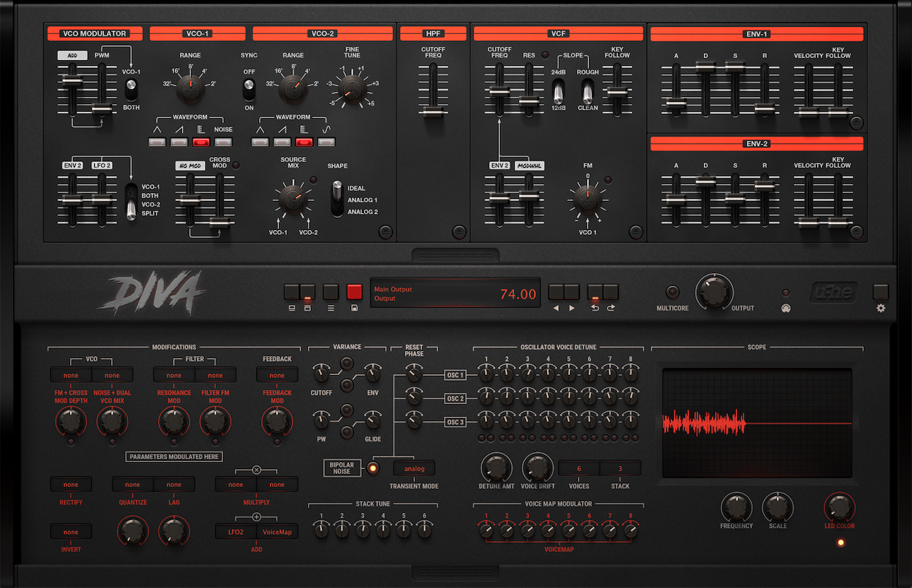The height and width of the screenshot is (588, 912).
Task: Open VCO modulator ENV 2 source selector
Action: (73, 166)
